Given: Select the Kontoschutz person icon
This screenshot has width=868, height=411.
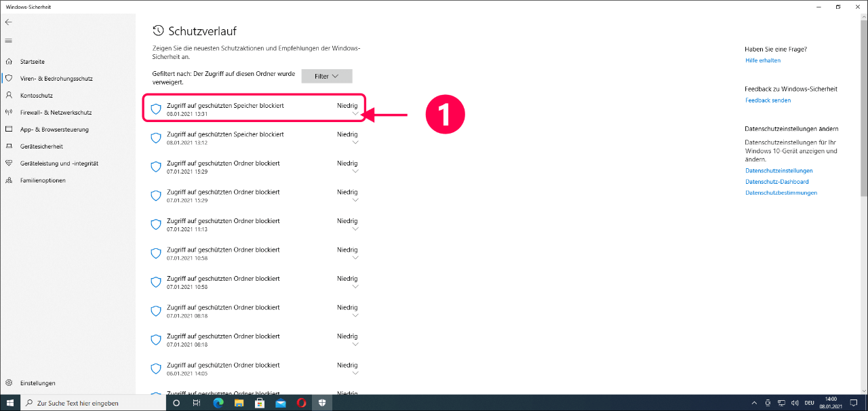Looking at the screenshot, I should point(9,95).
